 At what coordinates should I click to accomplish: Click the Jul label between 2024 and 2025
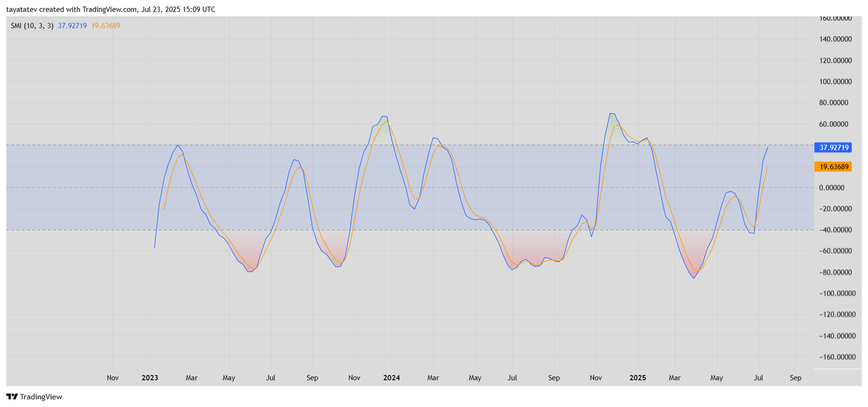tap(512, 378)
